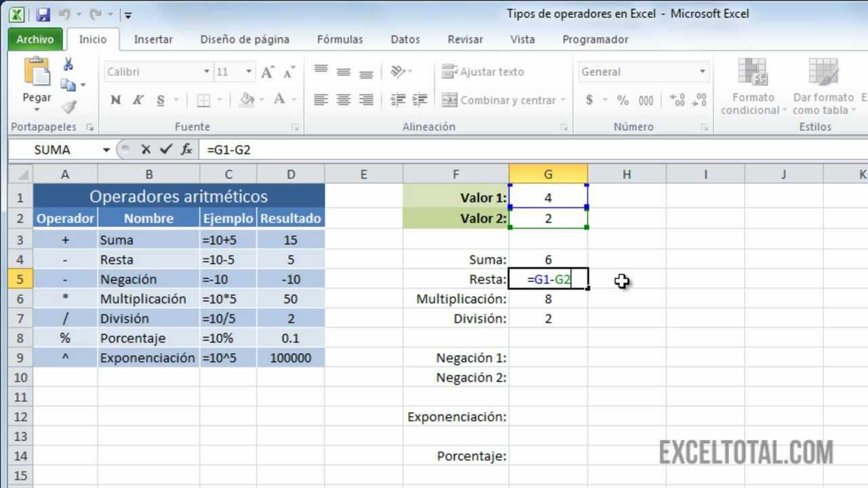Image resolution: width=868 pixels, height=488 pixels.
Task: Click in the formula bar input
Action: pyautogui.click(x=533, y=150)
